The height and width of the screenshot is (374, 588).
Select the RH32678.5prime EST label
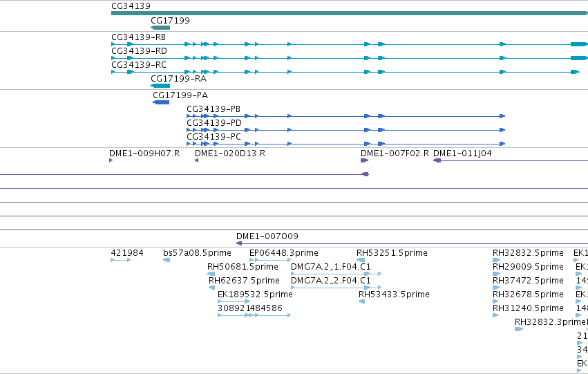coord(528,294)
